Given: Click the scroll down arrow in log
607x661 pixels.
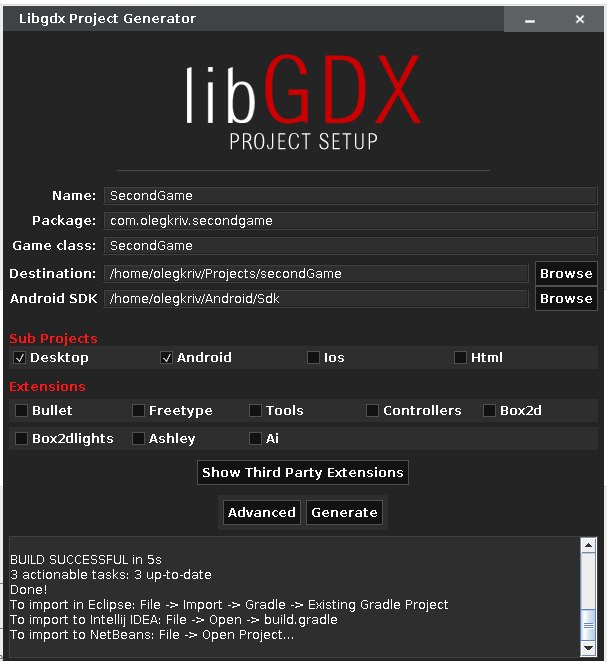Looking at the screenshot, I should point(588,648).
